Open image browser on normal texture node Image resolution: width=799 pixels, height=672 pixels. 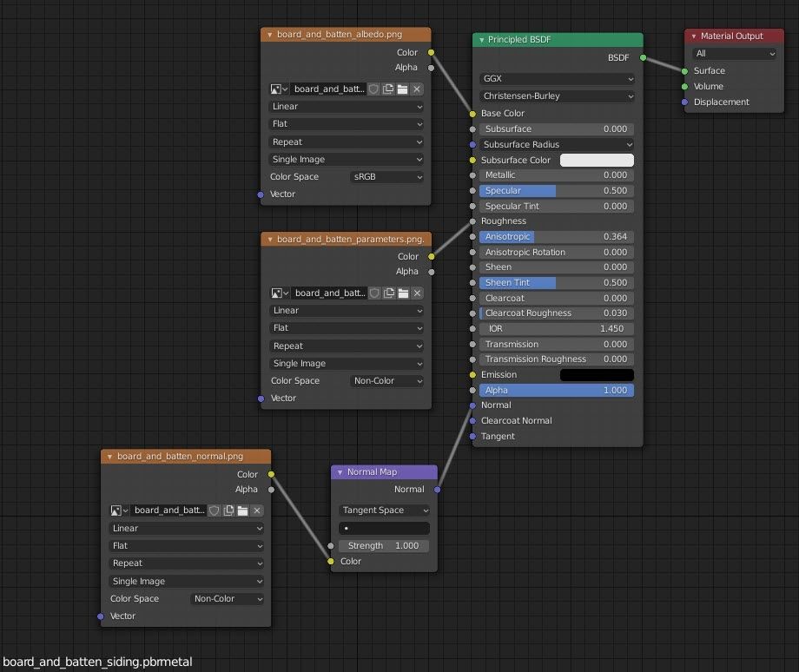tap(119, 511)
